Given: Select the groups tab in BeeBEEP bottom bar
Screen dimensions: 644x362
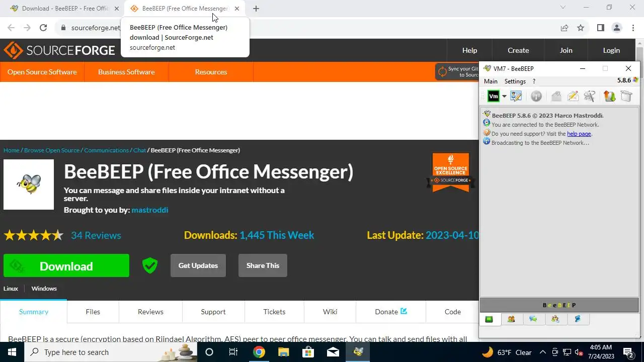Looking at the screenshot, I should [x=555, y=319].
